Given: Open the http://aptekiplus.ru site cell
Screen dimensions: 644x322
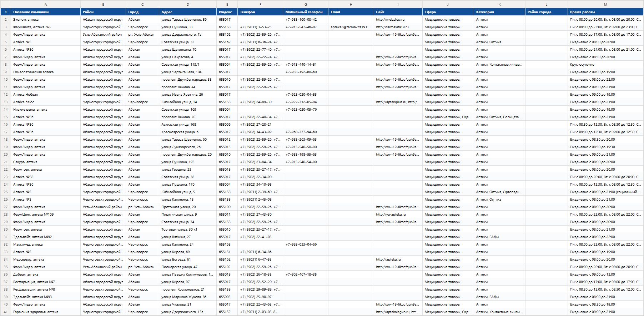Looking at the screenshot, I should pos(398,102).
